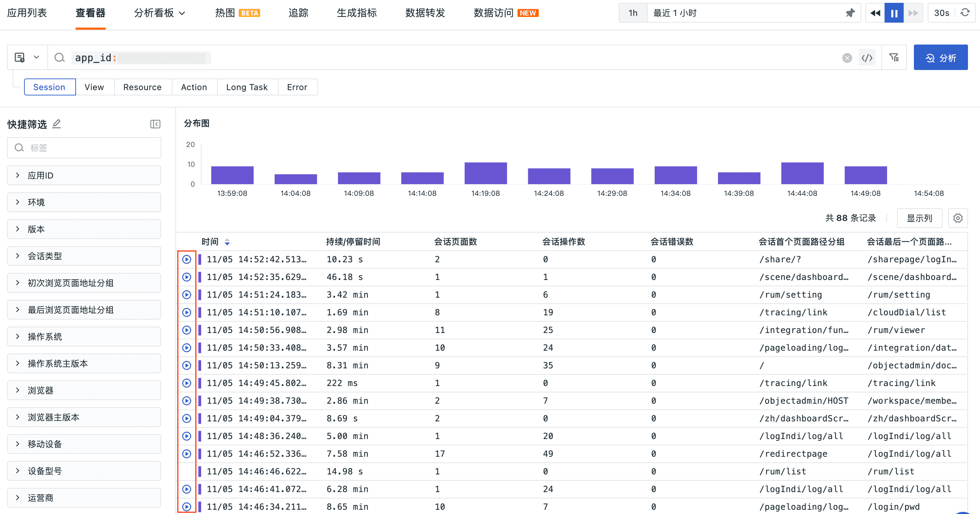The image size is (980, 514).
Task: Replay the session at 14:49:45.802
Action: (186, 383)
